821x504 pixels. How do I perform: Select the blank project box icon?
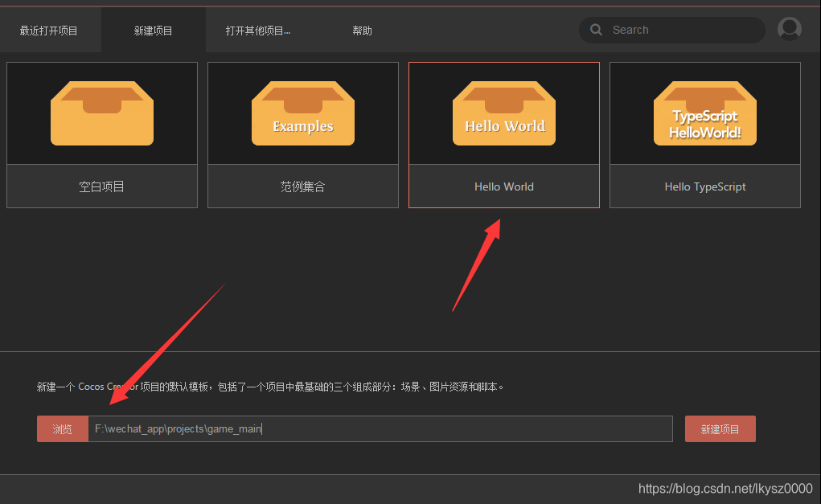[x=102, y=113]
